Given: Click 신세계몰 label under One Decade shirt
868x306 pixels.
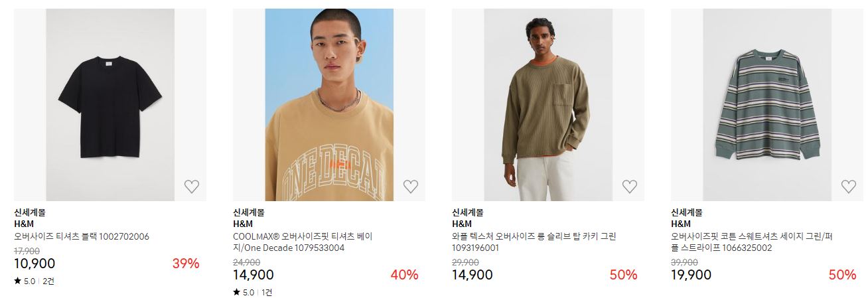Looking at the screenshot, I should pyautogui.click(x=248, y=213).
